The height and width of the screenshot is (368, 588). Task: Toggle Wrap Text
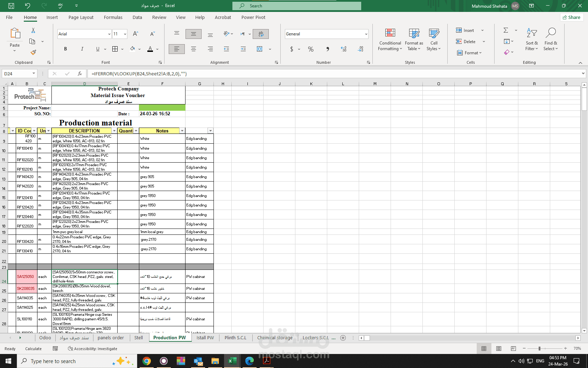tap(261, 34)
